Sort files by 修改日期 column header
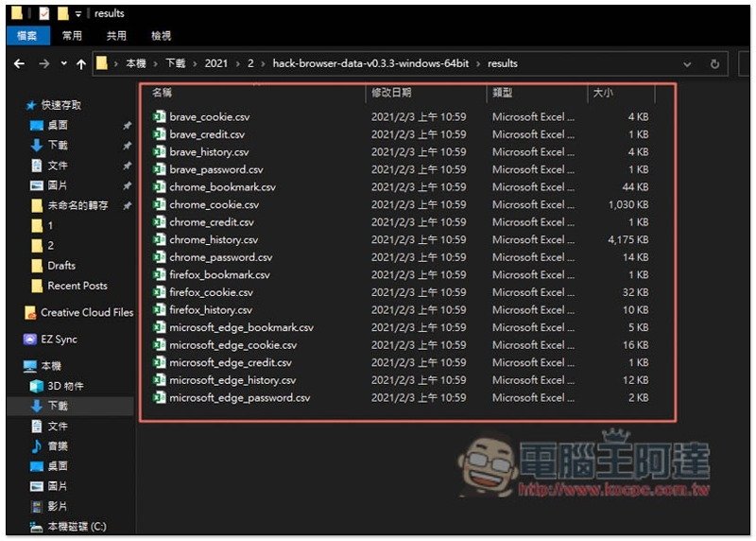Image resolution: width=756 pixels, height=541 pixels. point(391,94)
